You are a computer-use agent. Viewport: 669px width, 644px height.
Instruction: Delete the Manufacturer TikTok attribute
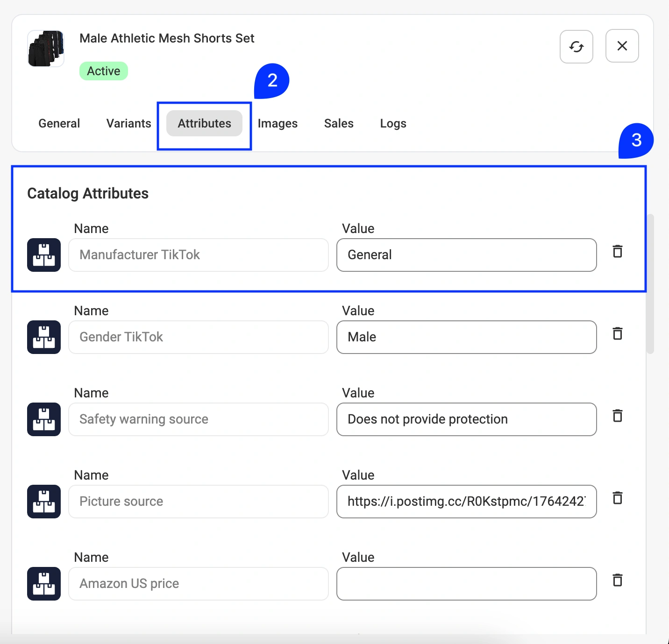[617, 252]
